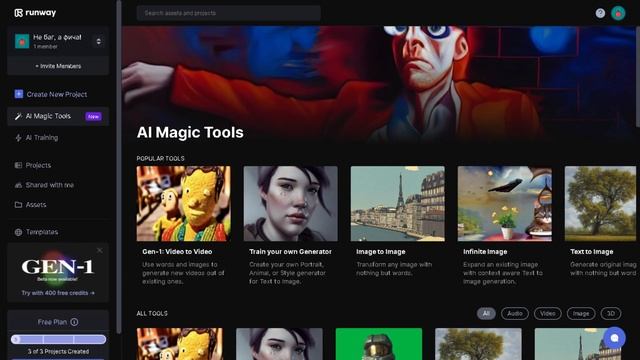Open the Train your own Generator thumbnail

point(291,203)
